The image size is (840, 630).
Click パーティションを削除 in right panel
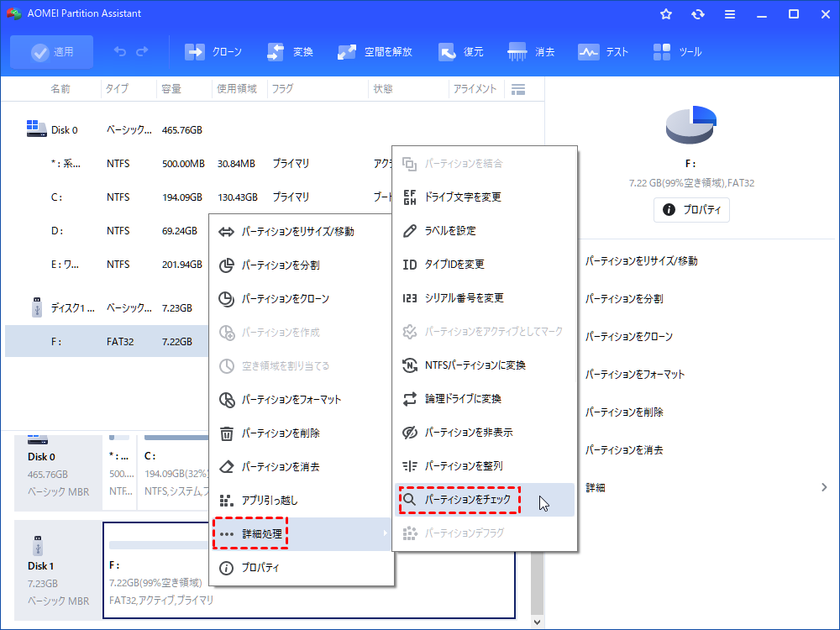pyautogui.click(x=624, y=412)
